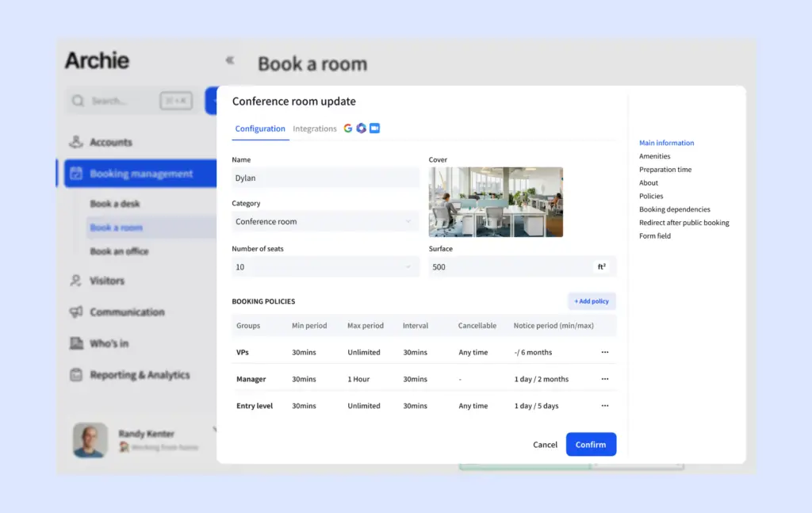Click the Booking management calendar icon

point(76,174)
